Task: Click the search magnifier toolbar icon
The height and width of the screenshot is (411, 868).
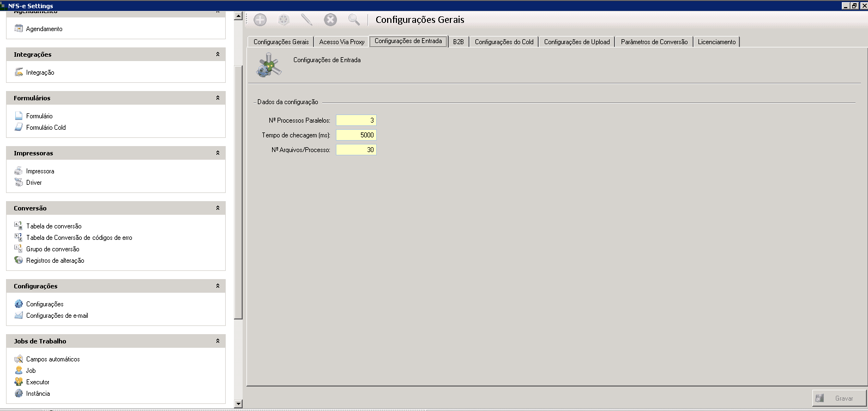Action: [354, 20]
